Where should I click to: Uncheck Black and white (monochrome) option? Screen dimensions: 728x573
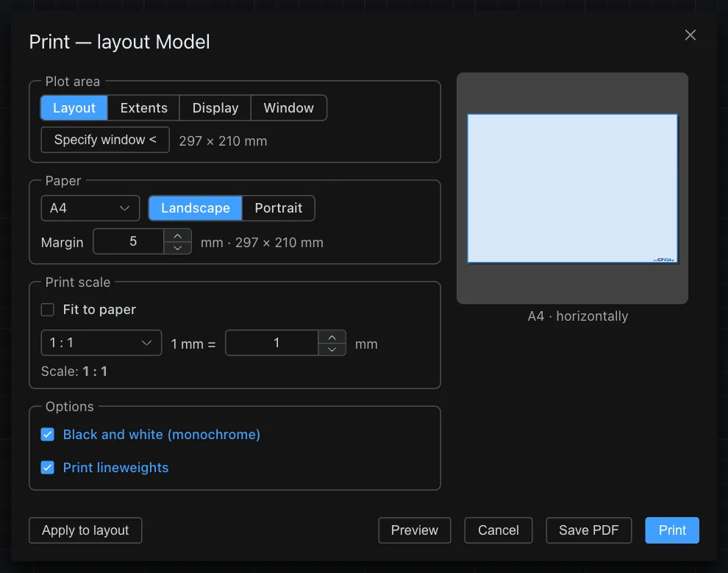(x=47, y=435)
